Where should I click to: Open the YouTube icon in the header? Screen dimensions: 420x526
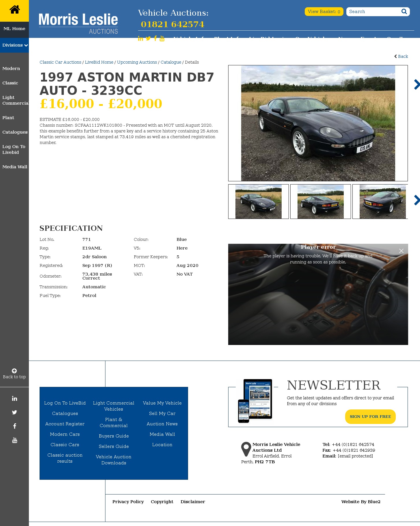(x=162, y=38)
